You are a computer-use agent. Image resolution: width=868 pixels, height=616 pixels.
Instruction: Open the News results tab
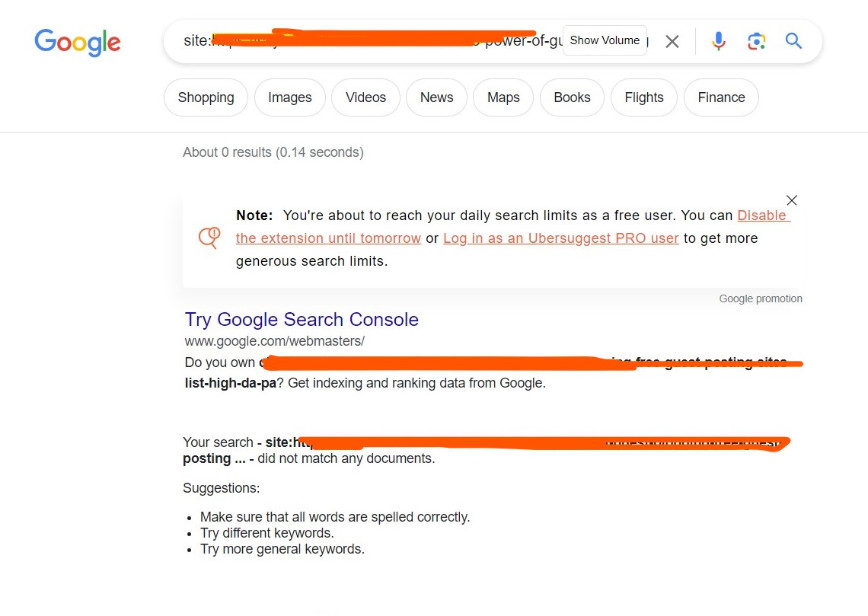coord(436,97)
